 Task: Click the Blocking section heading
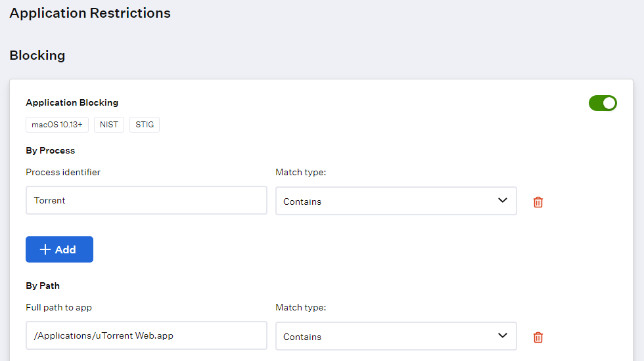click(37, 55)
